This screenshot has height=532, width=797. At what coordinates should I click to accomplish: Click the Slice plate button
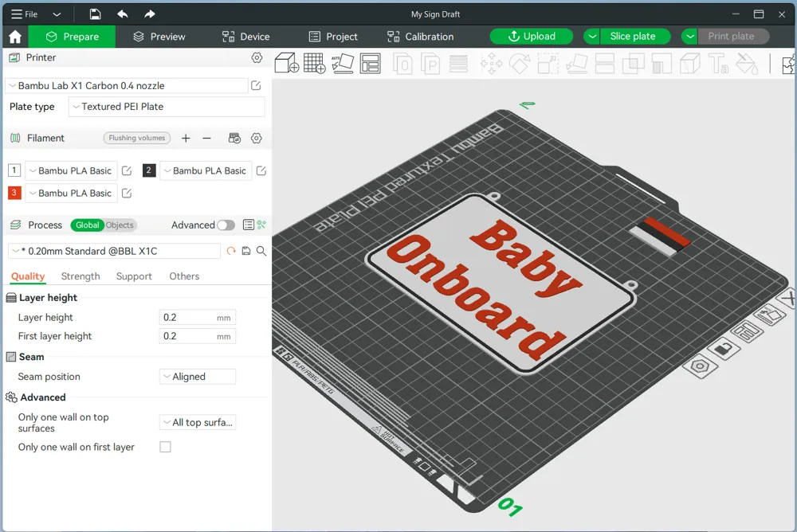[632, 37]
